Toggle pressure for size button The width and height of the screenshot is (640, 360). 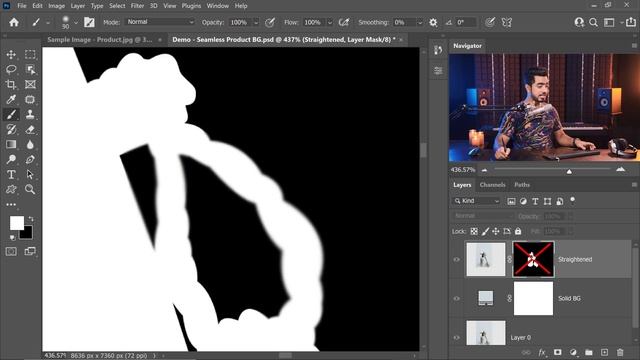point(490,22)
